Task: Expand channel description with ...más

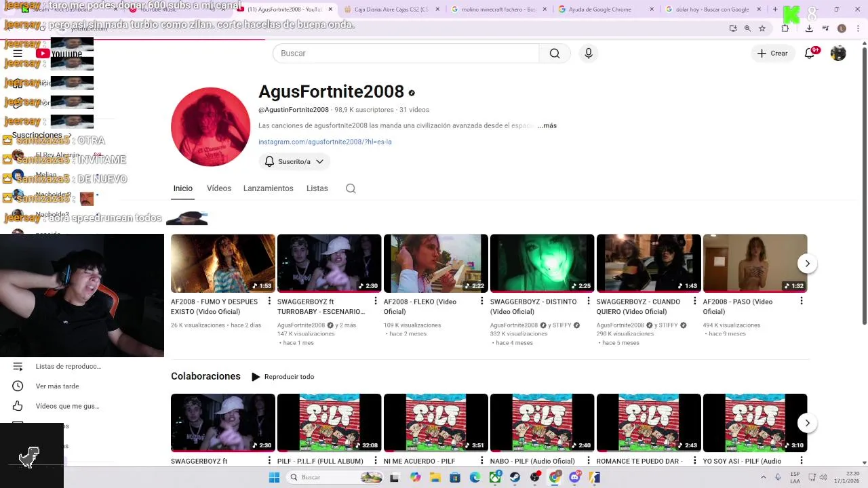Action: [547, 125]
